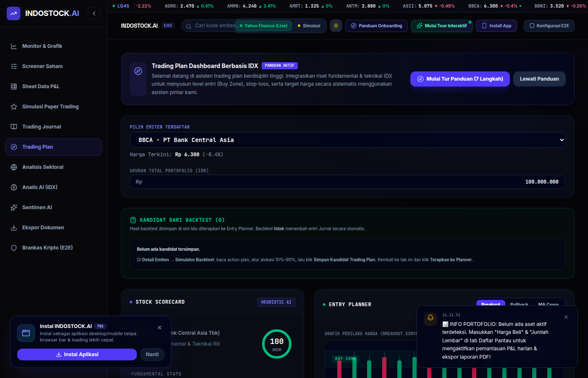Click Install App button
588x378 pixels.
pos(496,26)
